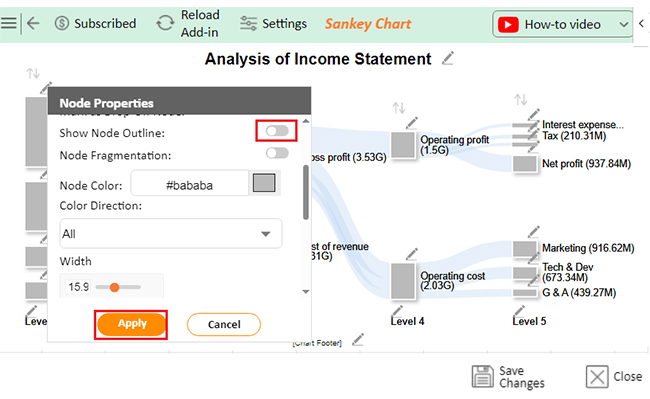Expand the How-to video dropdown
Viewport: 650px width, 399px height.
[x=624, y=24]
